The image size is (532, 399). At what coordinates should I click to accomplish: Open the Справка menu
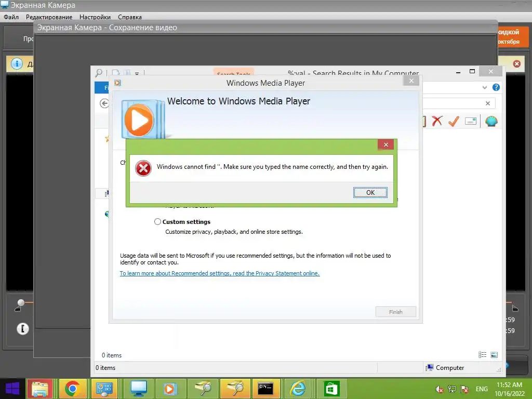click(x=130, y=17)
